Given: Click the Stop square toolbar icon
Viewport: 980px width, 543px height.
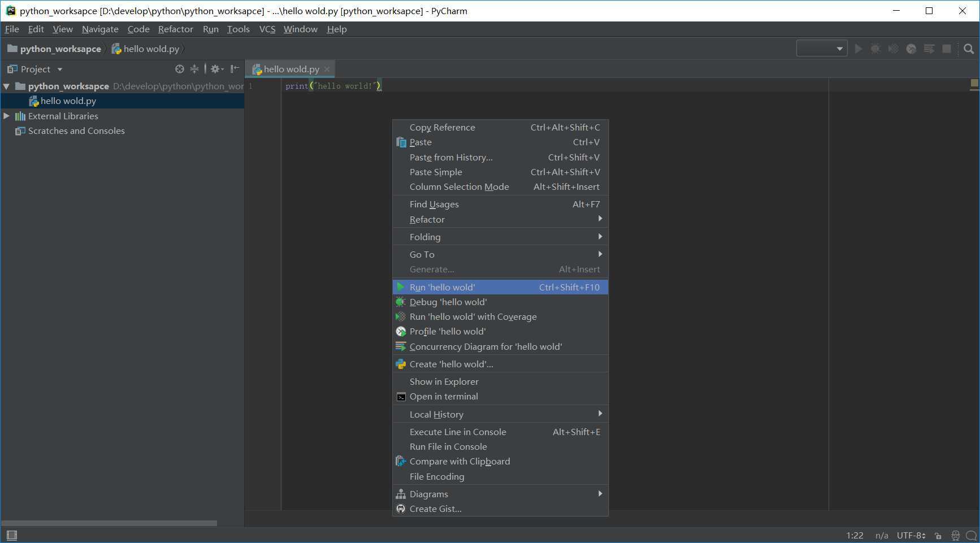Looking at the screenshot, I should click(947, 49).
